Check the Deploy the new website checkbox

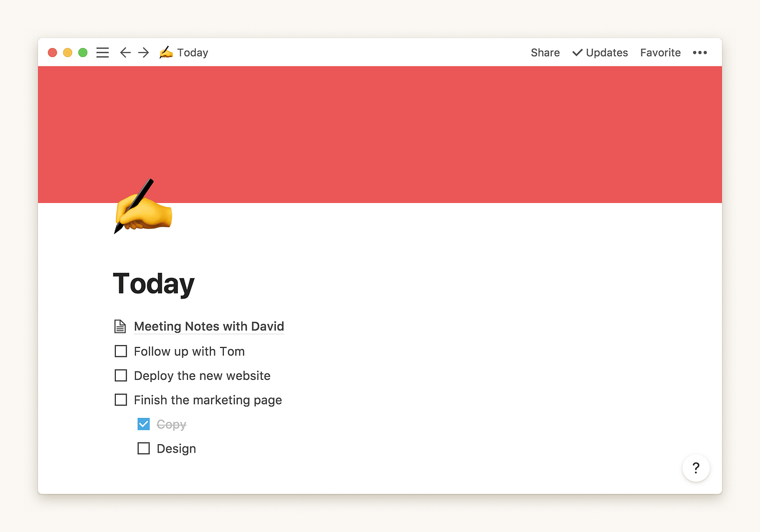121,375
